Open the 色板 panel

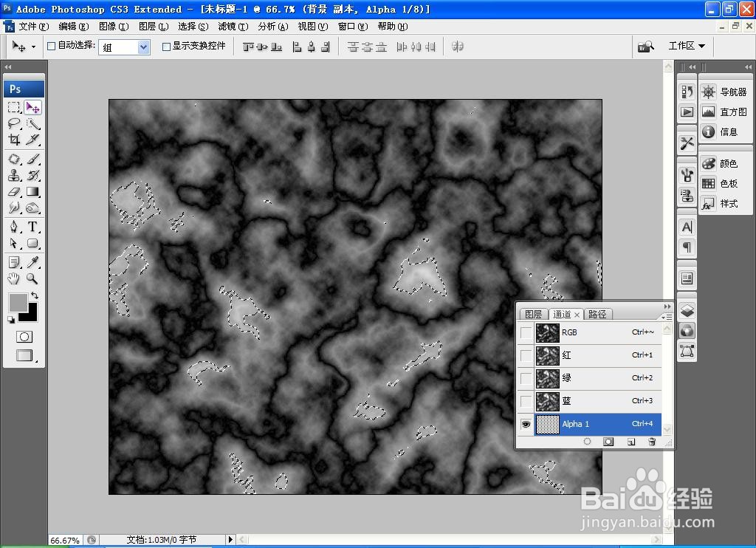(x=725, y=183)
